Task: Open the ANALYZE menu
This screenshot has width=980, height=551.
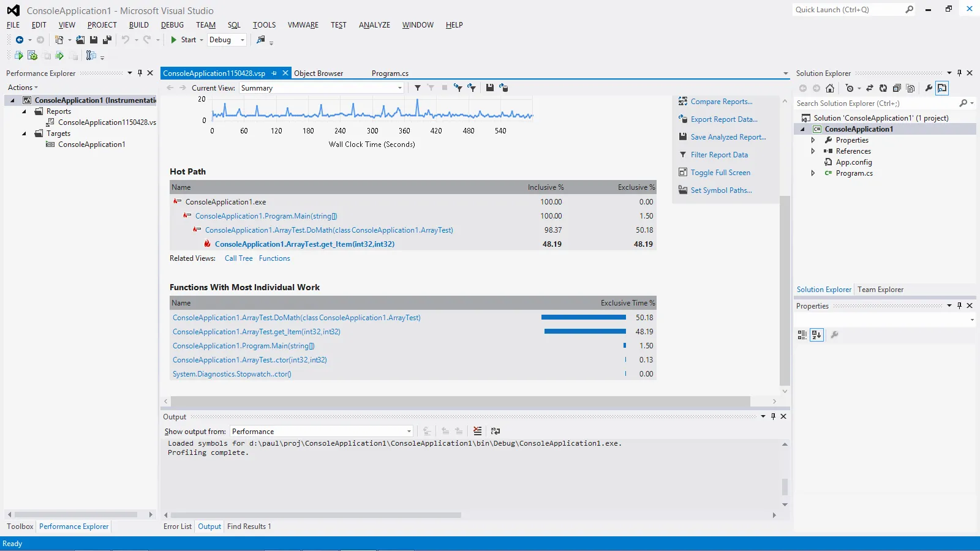Action: (x=374, y=25)
